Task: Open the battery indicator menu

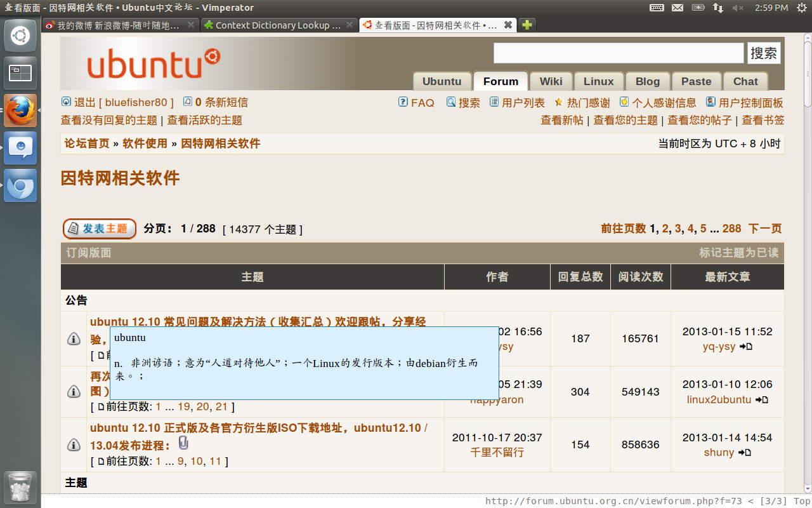Action: click(x=698, y=8)
